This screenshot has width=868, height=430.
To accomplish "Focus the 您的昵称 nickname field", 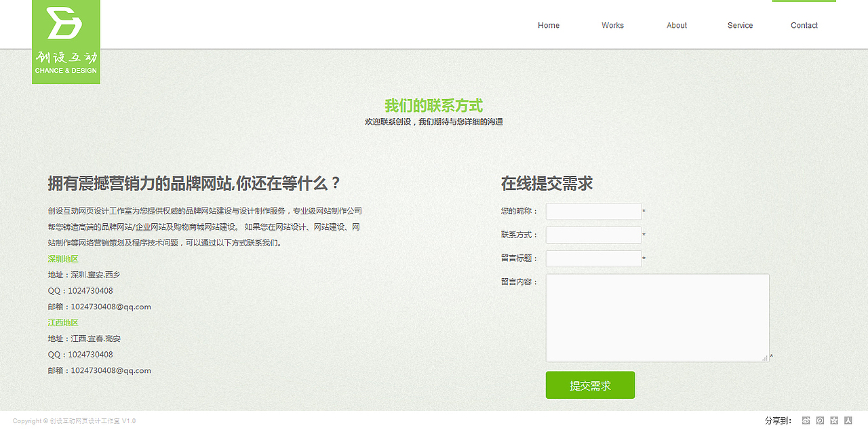I will [593, 212].
